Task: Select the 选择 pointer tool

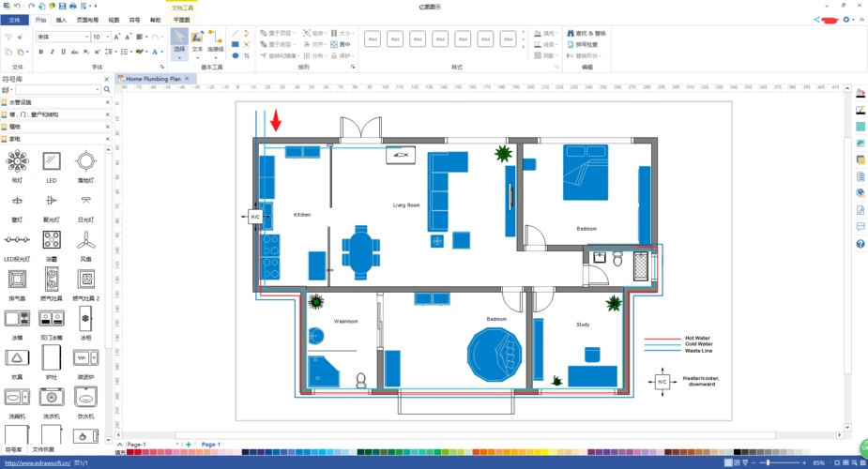Action: pos(179,40)
